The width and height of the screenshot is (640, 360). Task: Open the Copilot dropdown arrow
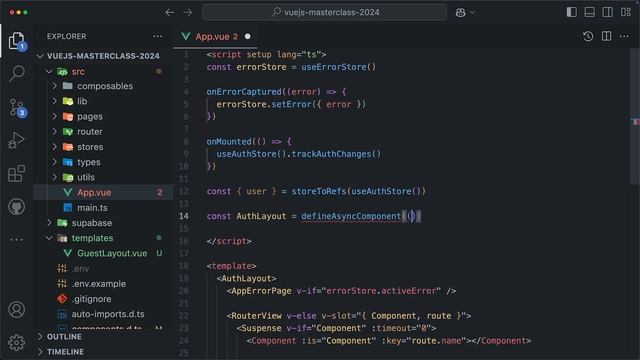click(x=472, y=12)
